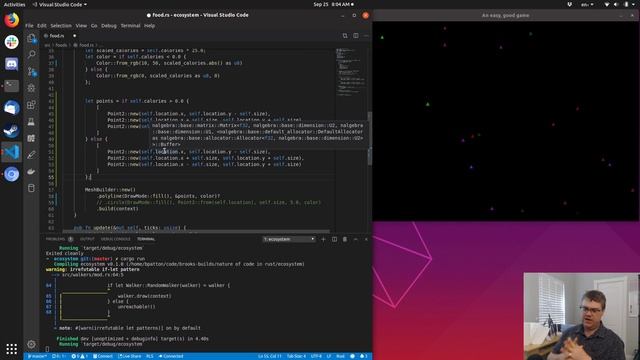Image resolution: width=640 pixels, height=360 pixels.
Task: Change the Rust language mode
Action: 340,356
